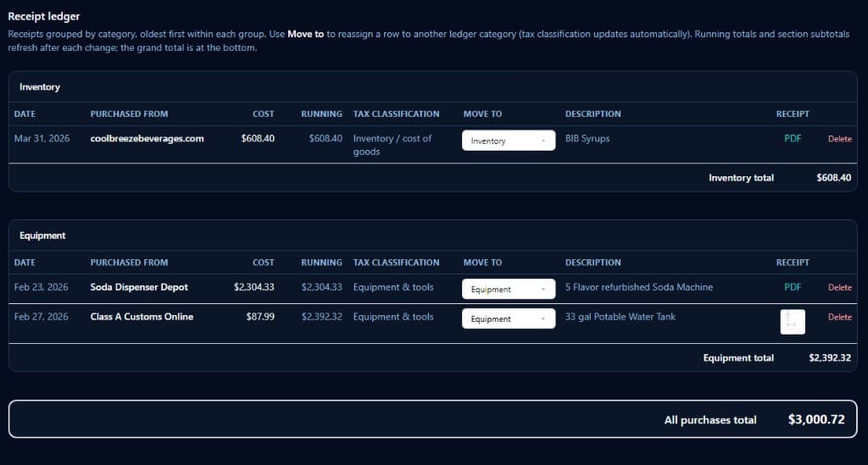Image resolution: width=868 pixels, height=465 pixels.
Task: Click the $87.99 cost value
Action: (x=260, y=317)
